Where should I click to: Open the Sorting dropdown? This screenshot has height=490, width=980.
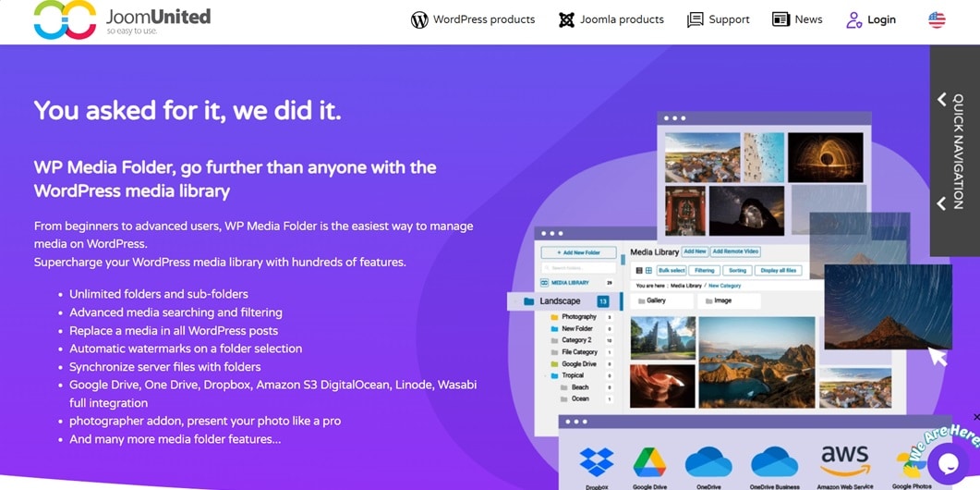point(737,270)
